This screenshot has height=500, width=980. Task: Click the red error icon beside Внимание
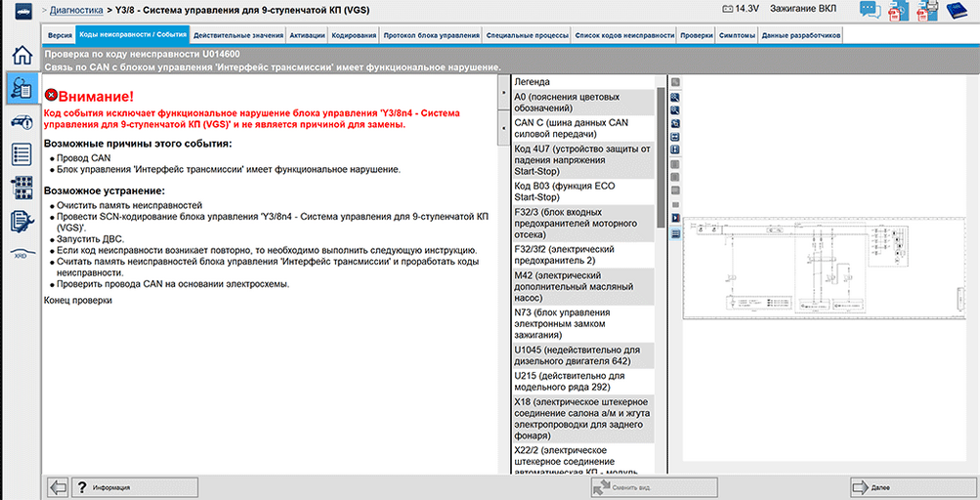51,95
